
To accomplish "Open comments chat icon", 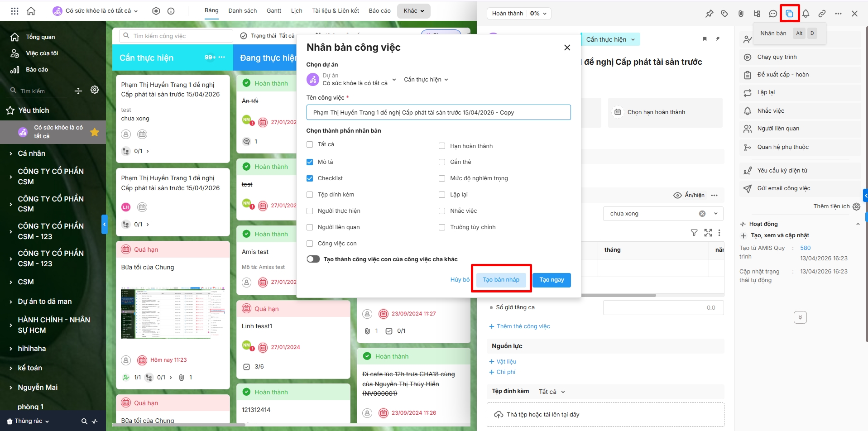I will click(773, 14).
